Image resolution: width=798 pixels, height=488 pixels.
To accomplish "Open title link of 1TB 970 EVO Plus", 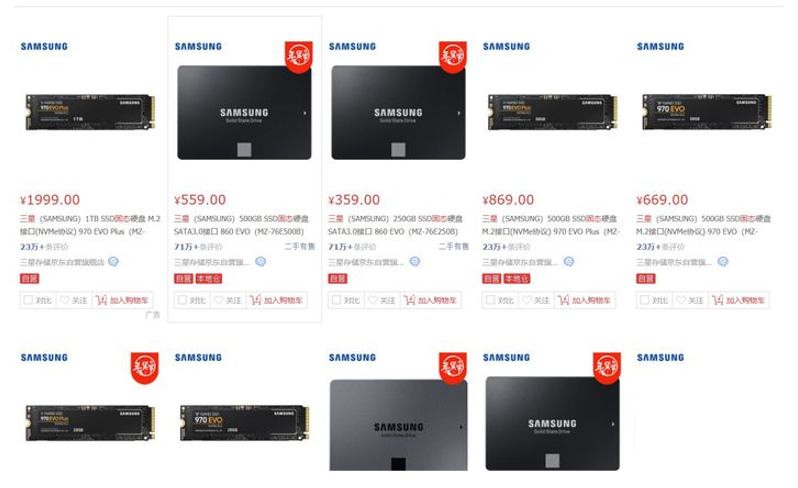I will 90,225.
